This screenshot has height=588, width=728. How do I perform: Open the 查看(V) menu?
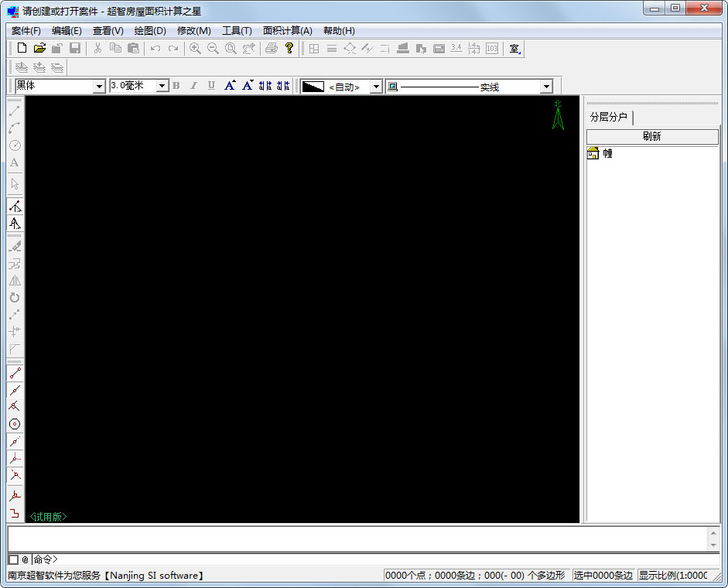coord(108,31)
